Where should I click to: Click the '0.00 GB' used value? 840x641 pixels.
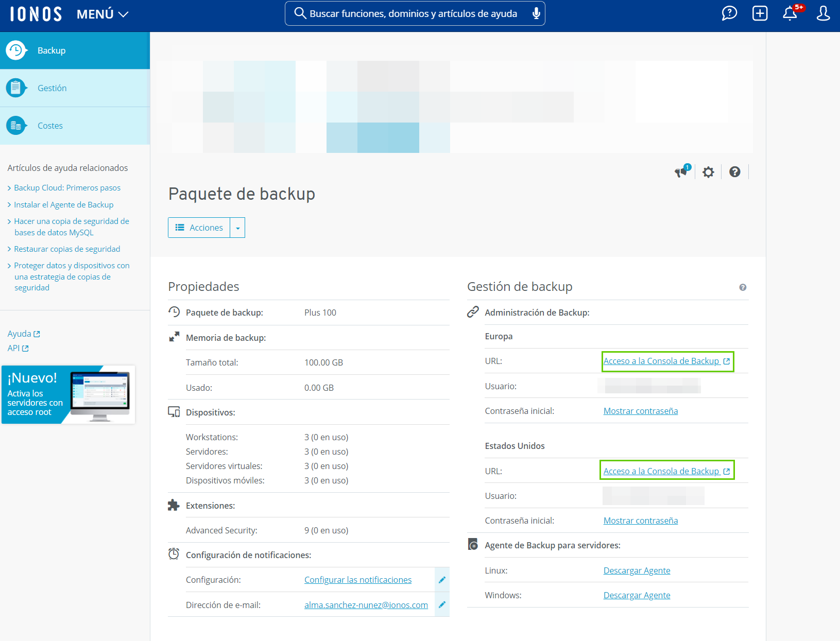click(x=319, y=388)
